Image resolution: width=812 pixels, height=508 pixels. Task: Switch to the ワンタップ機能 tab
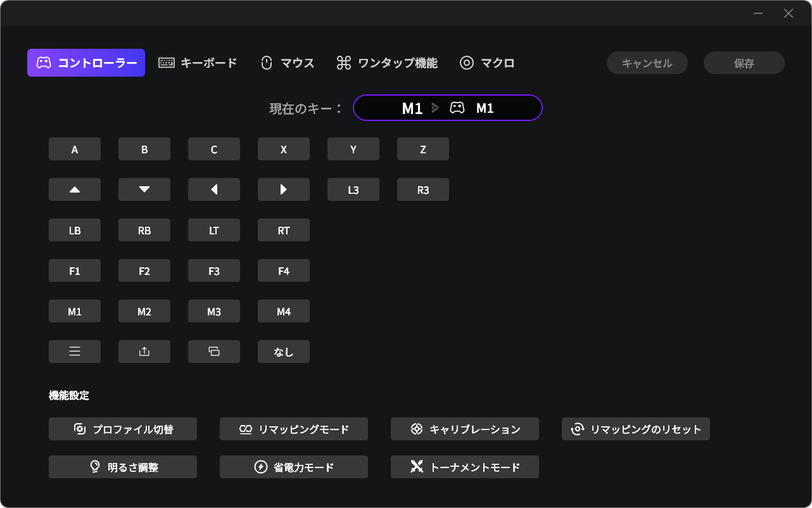[x=386, y=63]
